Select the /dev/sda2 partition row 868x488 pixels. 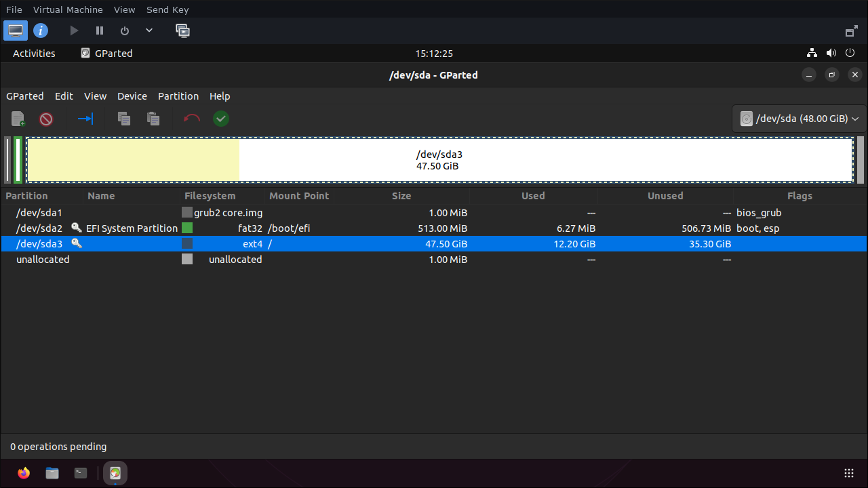click(x=434, y=228)
